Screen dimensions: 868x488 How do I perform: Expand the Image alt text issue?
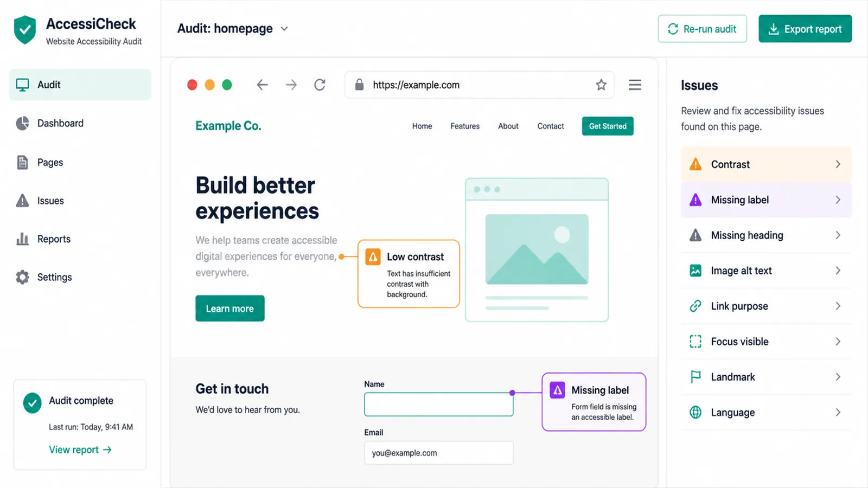766,271
